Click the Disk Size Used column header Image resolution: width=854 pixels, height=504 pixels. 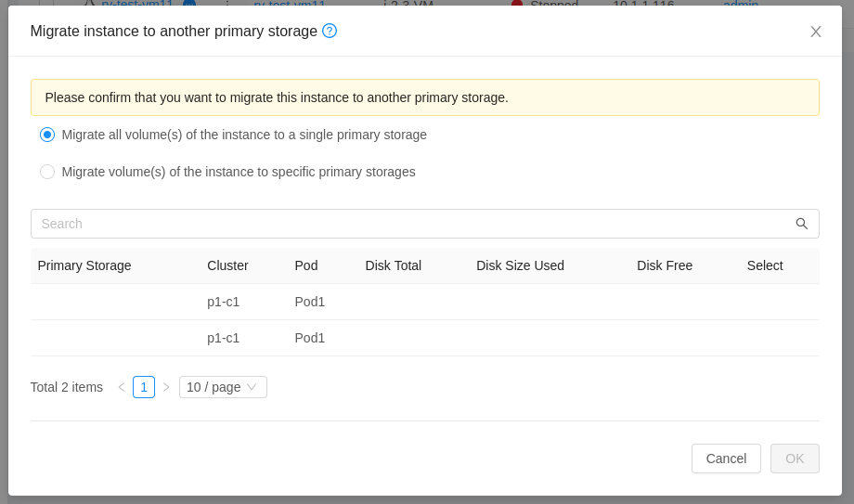(x=520, y=265)
